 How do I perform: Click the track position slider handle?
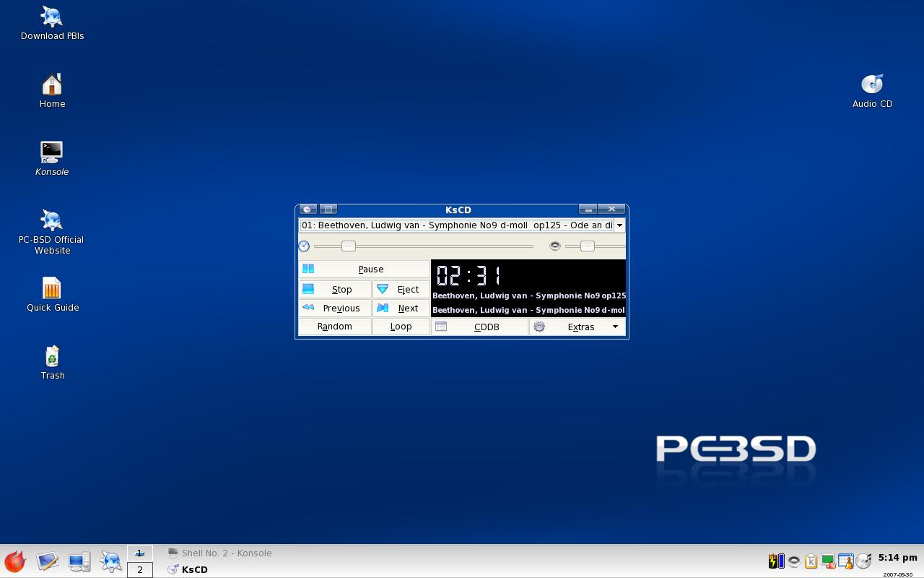point(349,246)
